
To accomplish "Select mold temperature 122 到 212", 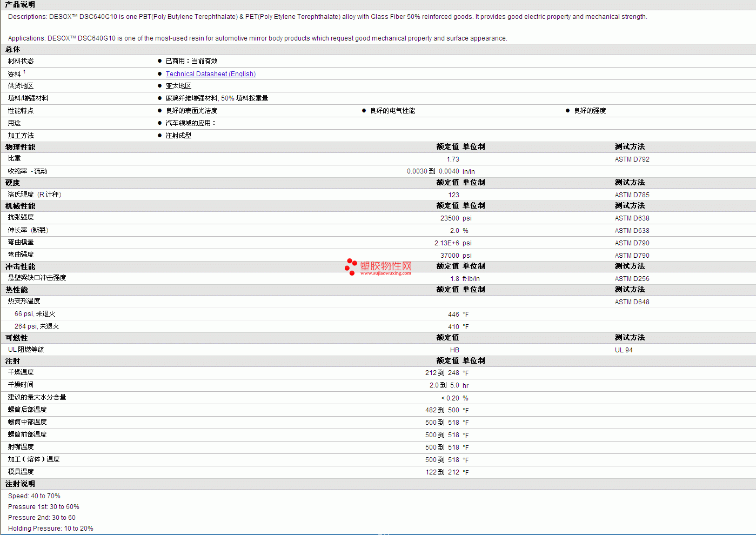I will pyautogui.click(x=442, y=472).
